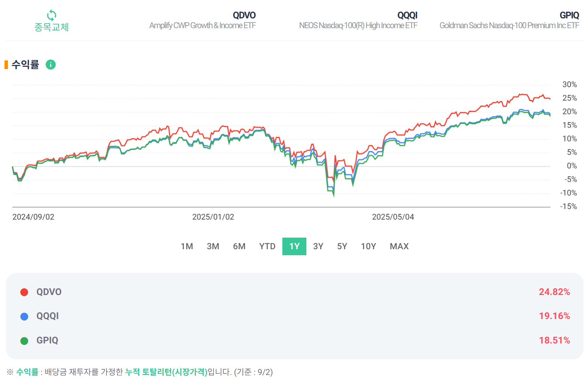The image size is (588, 384).
Task: Switch chart to 6M range
Action: pyautogui.click(x=239, y=246)
